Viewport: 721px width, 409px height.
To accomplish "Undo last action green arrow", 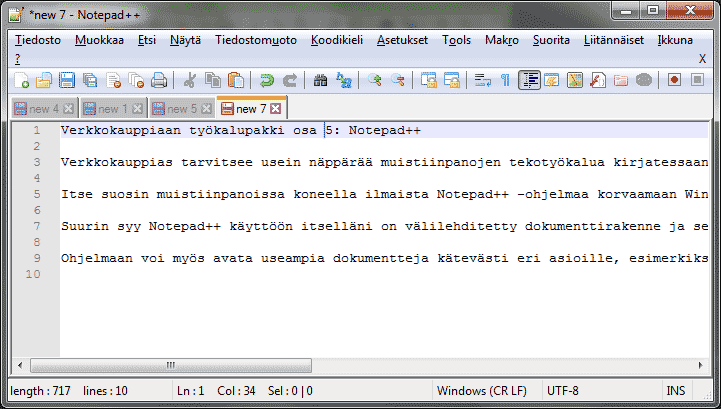I will click(266, 80).
